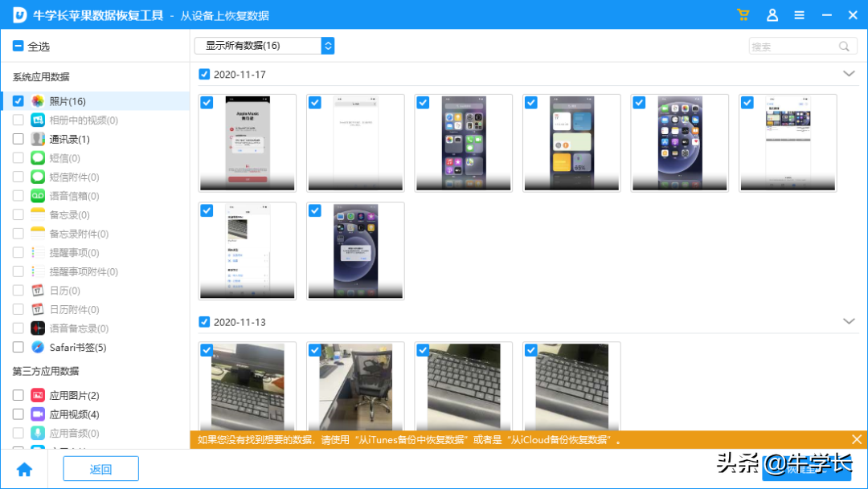Click the Messages 短信 icon
This screenshot has width=868, height=489.
(38, 157)
